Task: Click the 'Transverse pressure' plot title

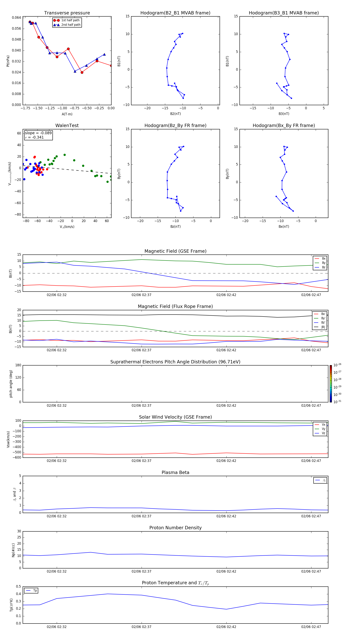Action: click(x=67, y=13)
